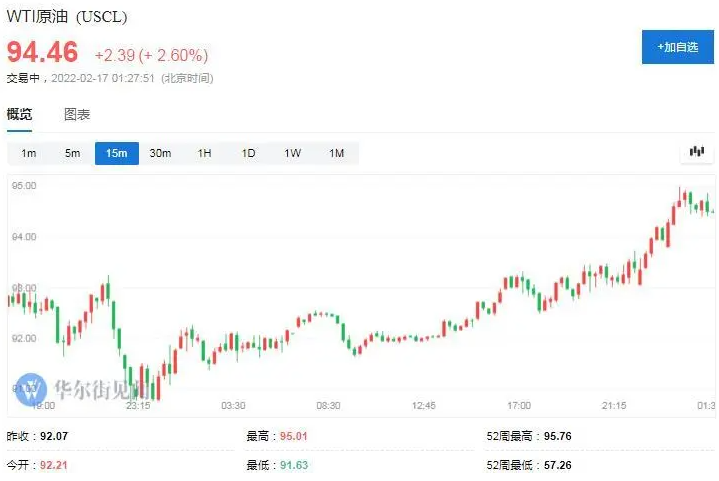Add WTI crude to watchlist via 加自选
This screenshot has height=481, width=719.
[677, 47]
